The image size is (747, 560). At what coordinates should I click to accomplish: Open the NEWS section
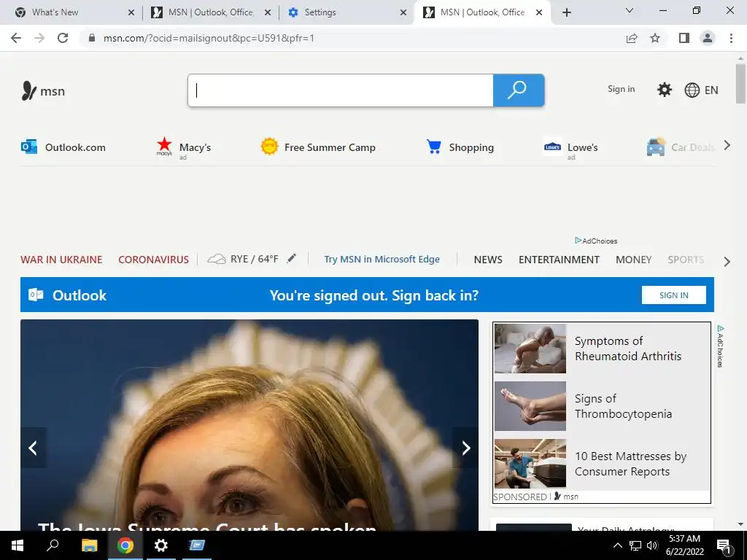click(x=488, y=260)
